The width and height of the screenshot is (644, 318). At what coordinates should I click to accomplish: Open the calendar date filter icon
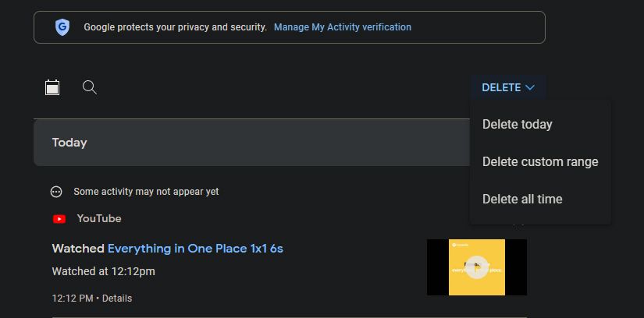[52, 87]
